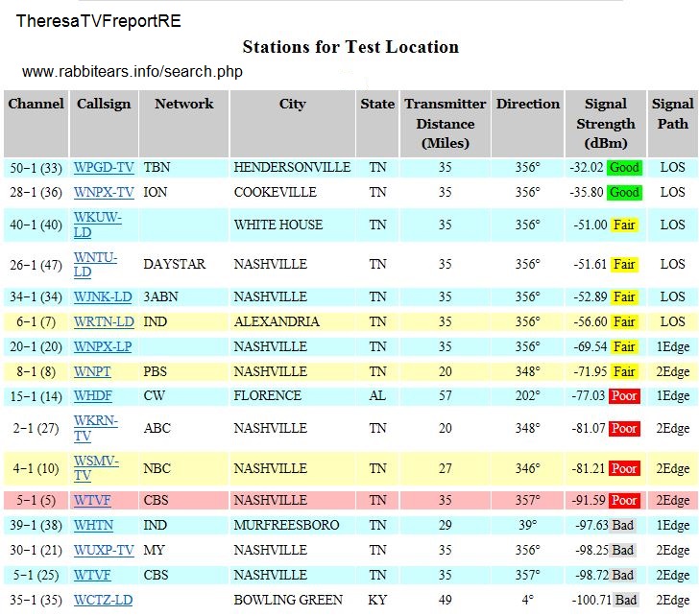Click the WNPX-TV callsign link
The height and width of the screenshot is (616, 699).
pos(104,192)
